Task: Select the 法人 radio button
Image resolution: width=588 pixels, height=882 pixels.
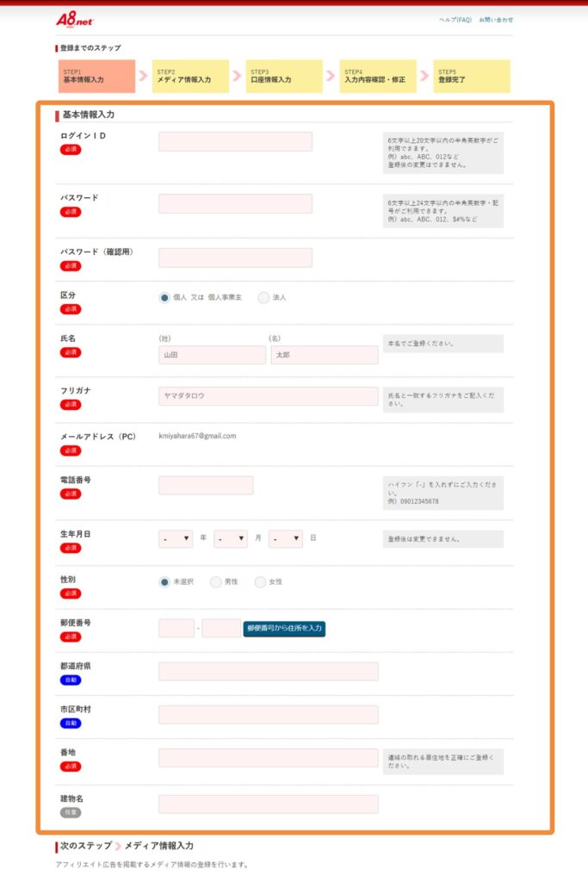Action: pyautogui.click(x=263, y=297)
